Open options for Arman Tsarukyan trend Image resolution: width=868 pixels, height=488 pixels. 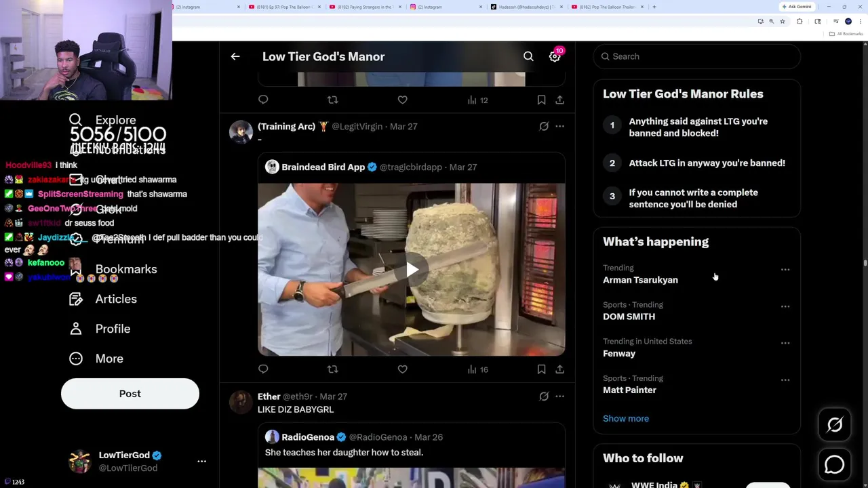785,270
